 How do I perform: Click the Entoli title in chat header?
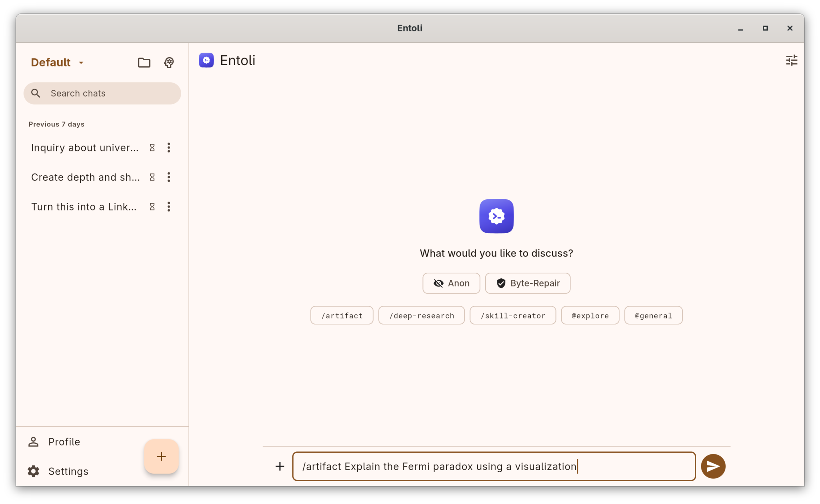tap(237, 60)
